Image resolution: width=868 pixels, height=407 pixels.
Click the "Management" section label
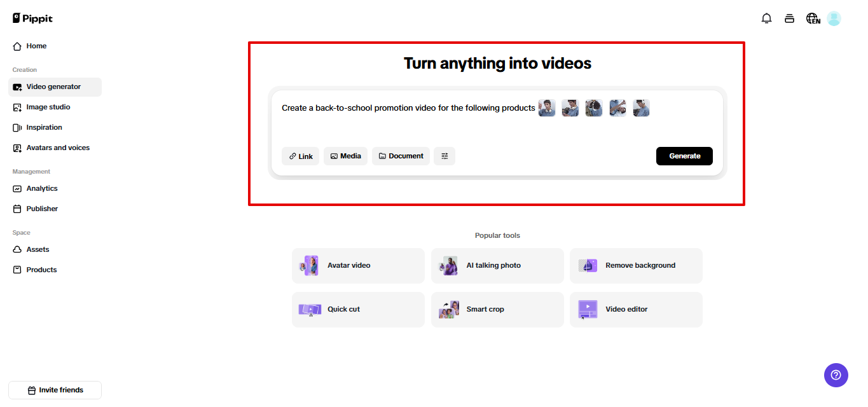[x=31, y=172]
